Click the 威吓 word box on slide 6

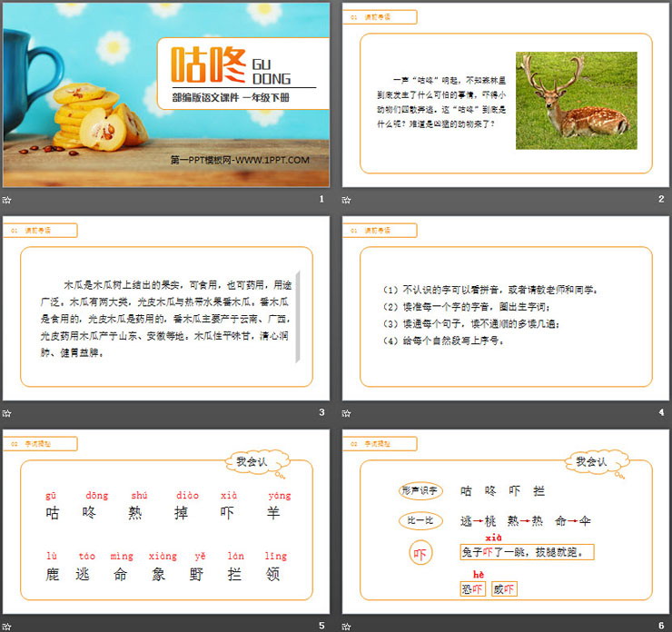tap(504, 589)
